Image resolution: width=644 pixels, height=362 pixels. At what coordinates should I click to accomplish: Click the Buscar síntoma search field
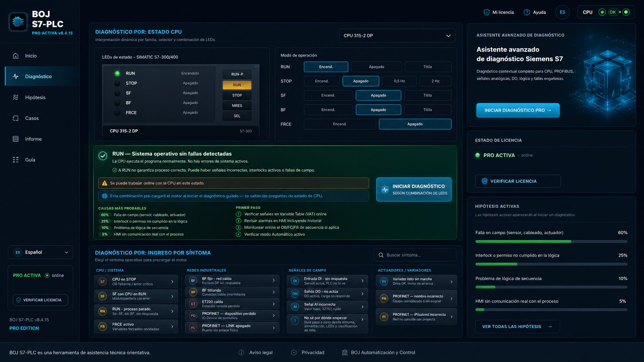[415, 255]
